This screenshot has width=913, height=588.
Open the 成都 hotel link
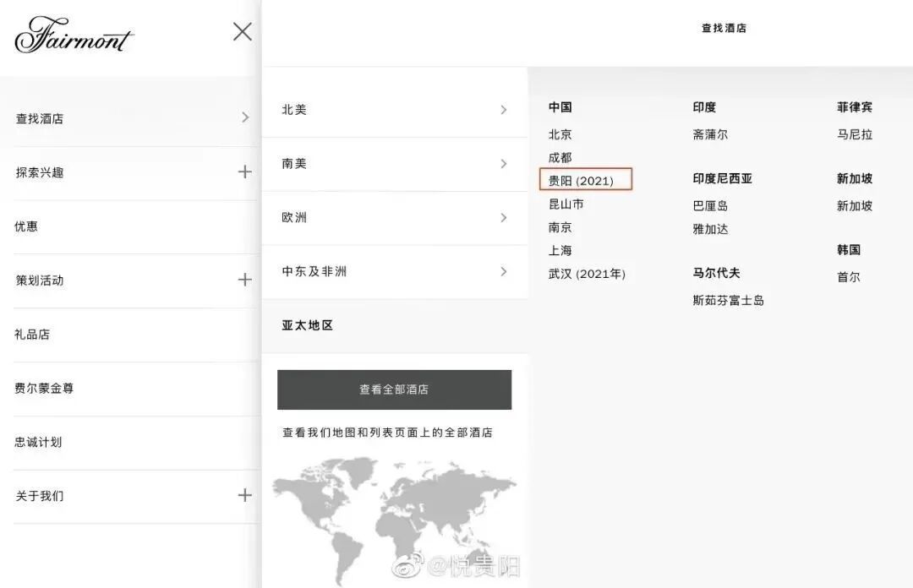[560, 158]
